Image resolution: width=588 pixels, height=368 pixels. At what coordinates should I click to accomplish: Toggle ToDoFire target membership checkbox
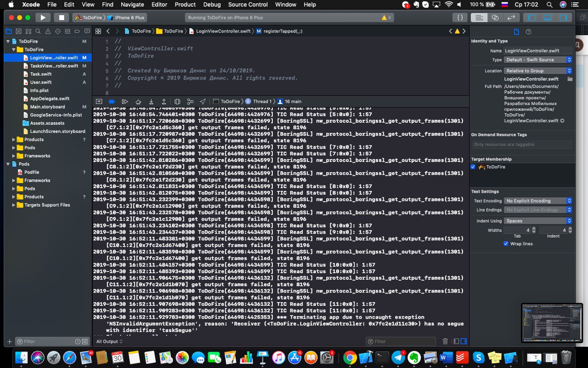coord(473,167)
